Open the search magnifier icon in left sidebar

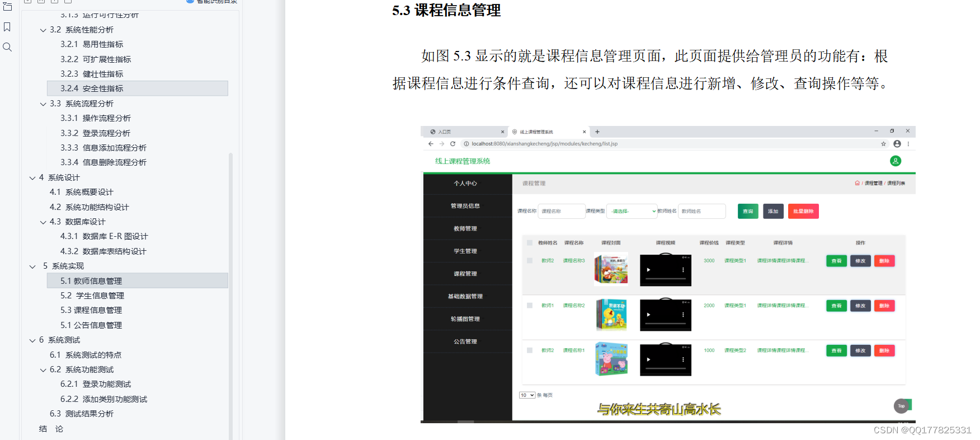tap(7, 47)
